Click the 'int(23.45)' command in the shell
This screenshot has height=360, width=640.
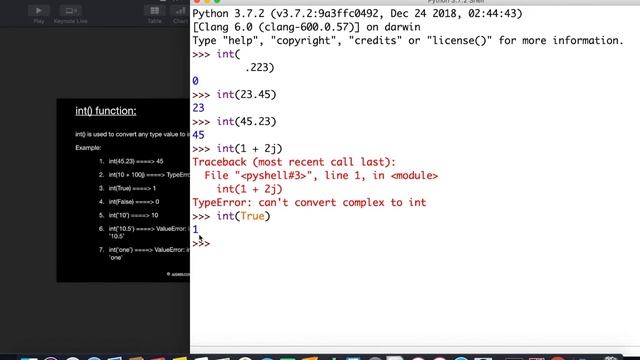click(x=246, y=95)
